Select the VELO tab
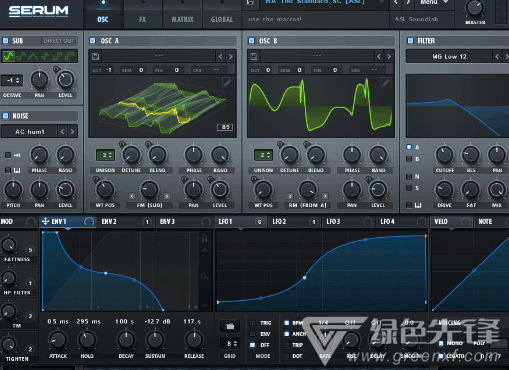 coord(452,221)
